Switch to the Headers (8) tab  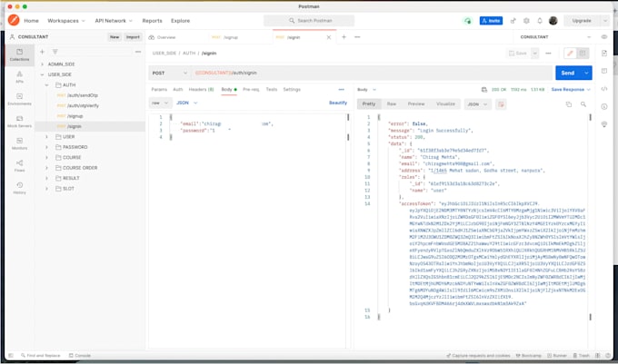point(201,90)
